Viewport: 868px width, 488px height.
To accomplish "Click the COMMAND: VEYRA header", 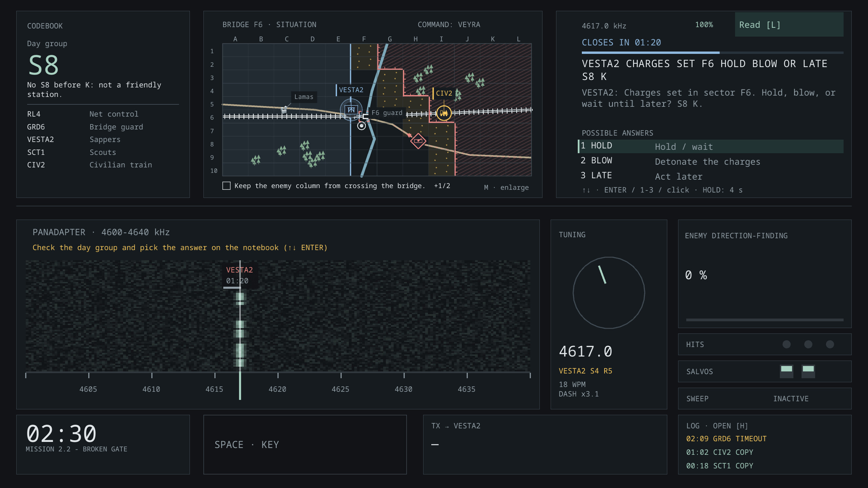I will pyautogui.click(x=449, y=24).
